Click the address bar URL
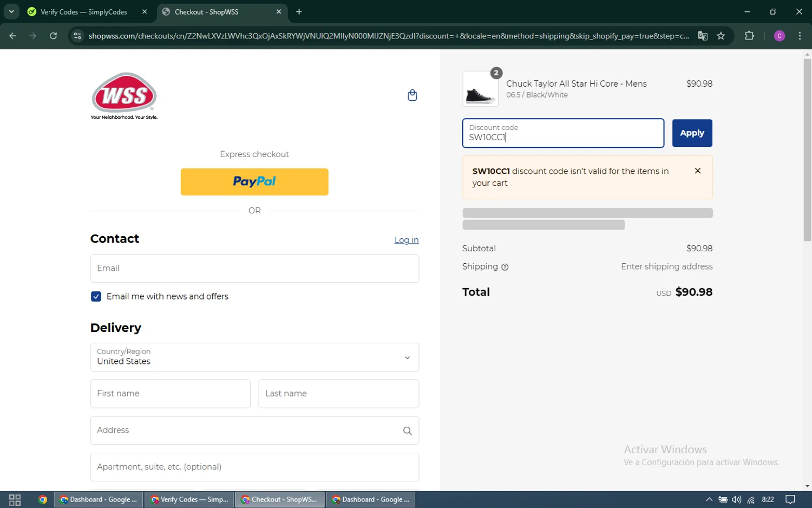 [389, 36]
